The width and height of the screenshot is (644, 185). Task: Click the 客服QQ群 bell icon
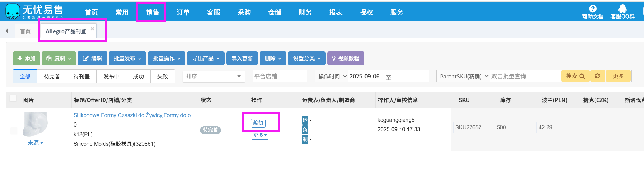coord(622,9)
